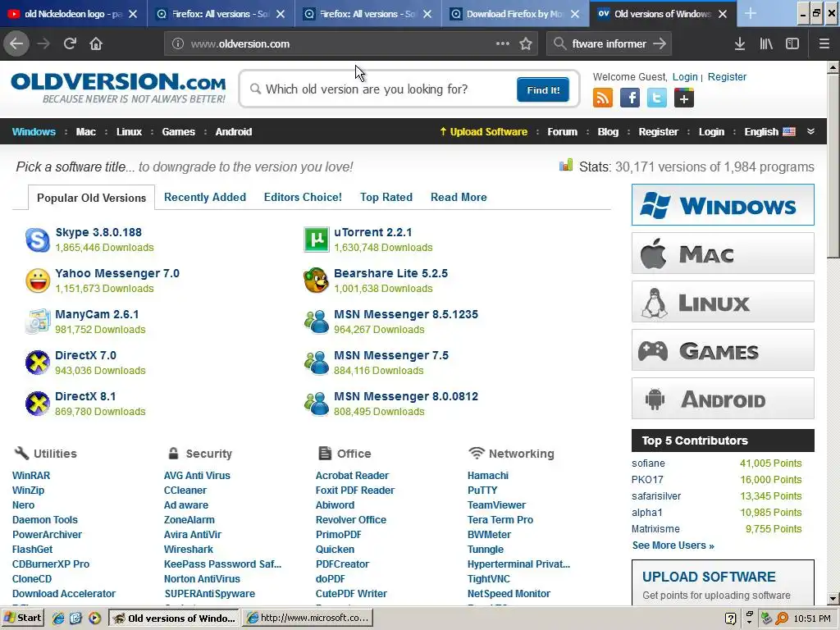Click the large Games platform button

point(723,349)
